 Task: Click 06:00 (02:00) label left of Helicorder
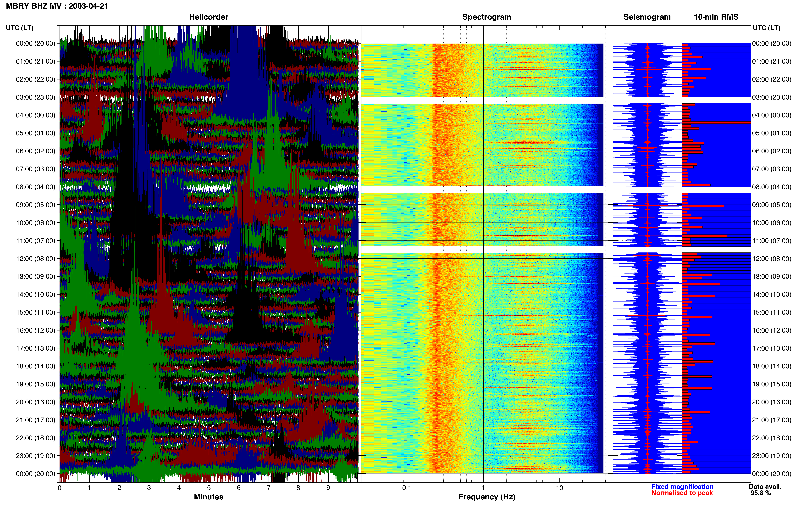coord(36,151)
